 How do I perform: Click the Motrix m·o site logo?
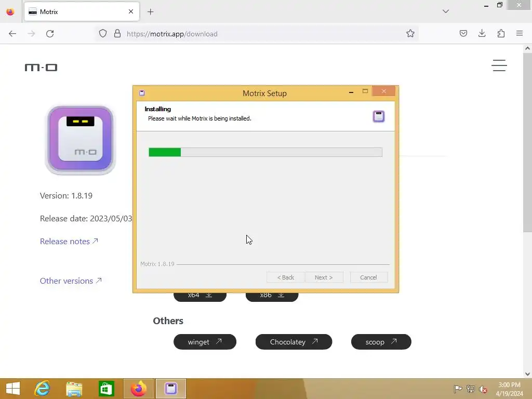[41, 68]
